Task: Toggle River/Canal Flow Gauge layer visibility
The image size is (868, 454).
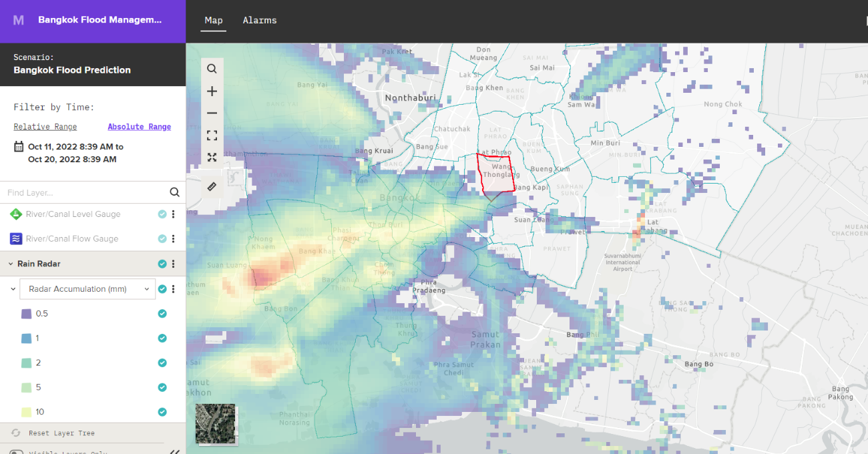Action: (162, 239)
